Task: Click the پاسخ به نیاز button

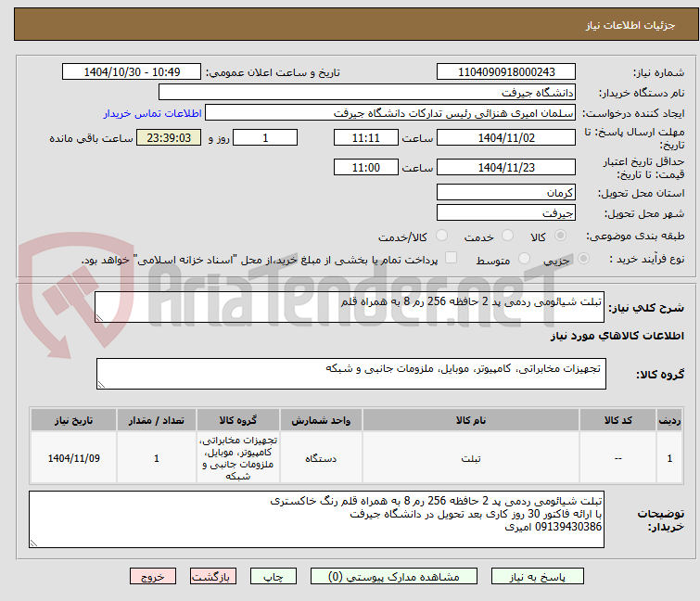Action: 537,577
